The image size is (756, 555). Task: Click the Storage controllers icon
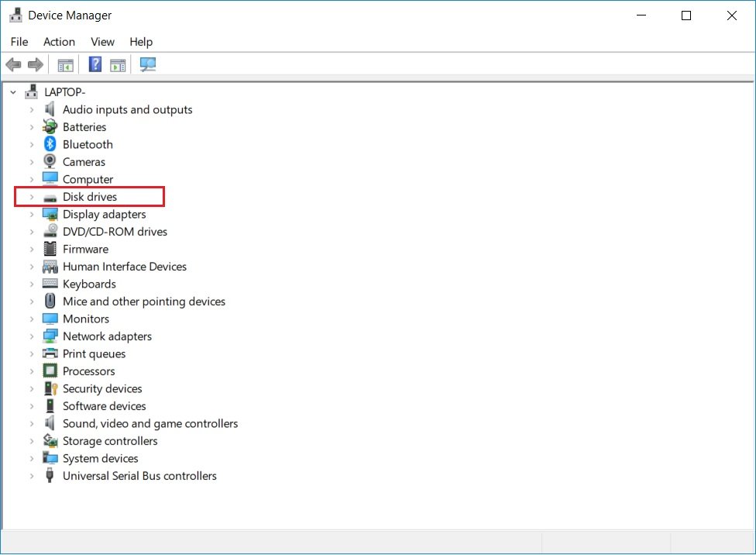pyautogui.click(x=50, y=440)
